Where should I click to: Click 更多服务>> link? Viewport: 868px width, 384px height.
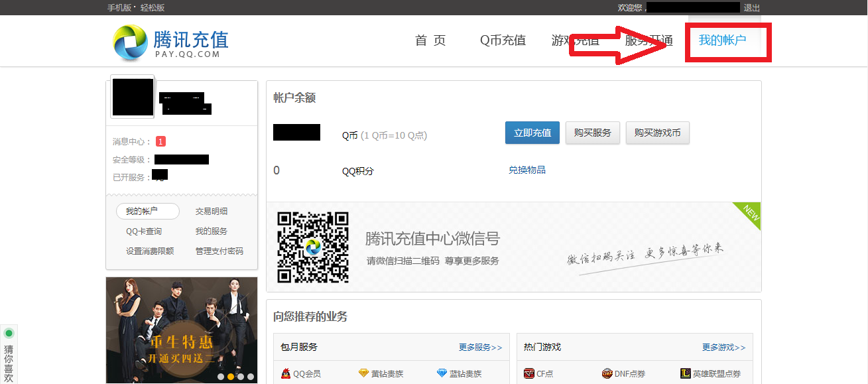point(481,348)
